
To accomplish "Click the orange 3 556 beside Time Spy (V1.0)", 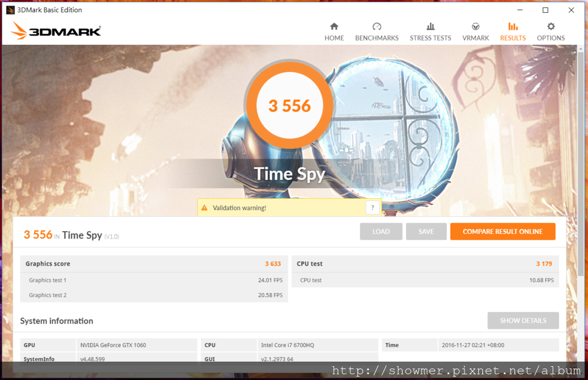I will coord(38,235).
